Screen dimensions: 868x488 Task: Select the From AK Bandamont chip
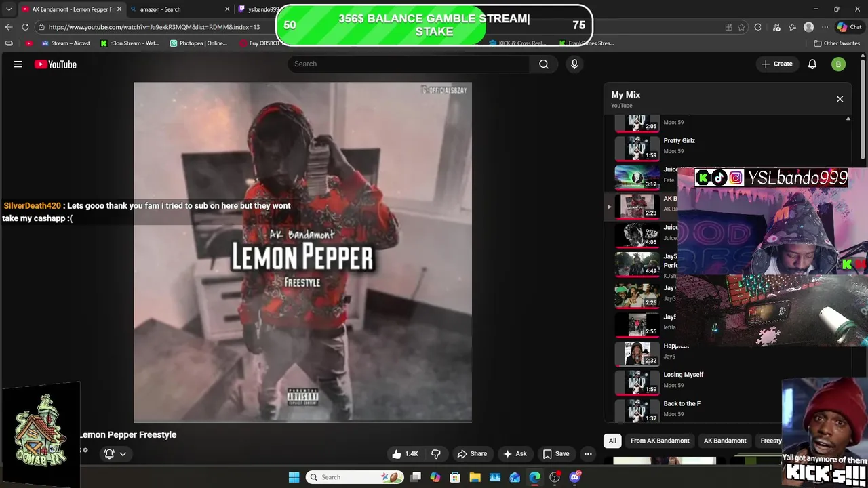[660, 441]
